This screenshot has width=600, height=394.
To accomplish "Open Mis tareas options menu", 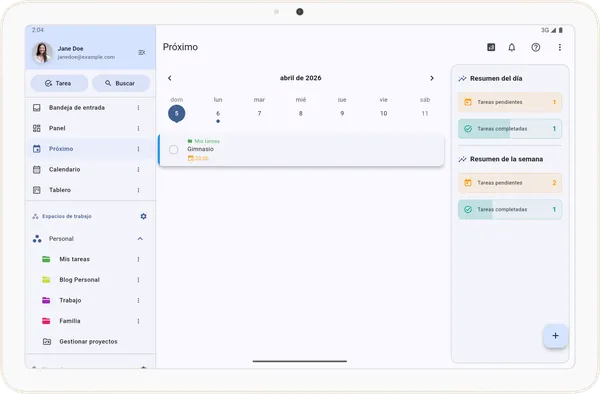I will [139, 259].
